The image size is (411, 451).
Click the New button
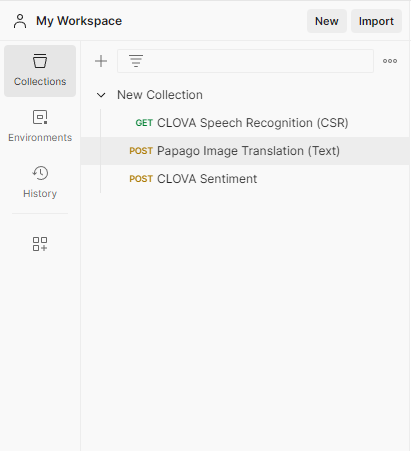(x=327, y=21)
